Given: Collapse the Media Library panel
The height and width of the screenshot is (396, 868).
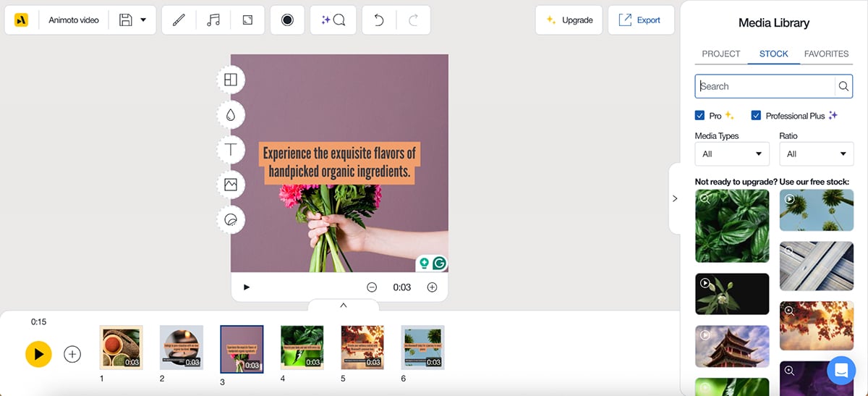Looking at the screenshot, I should click(675, 198).
